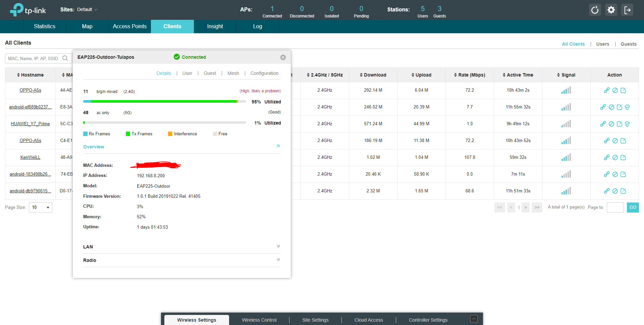Switch panel to the Configuration tab
Image resolution: width=644 pixels, height=325 pixels.
point(264,73)
